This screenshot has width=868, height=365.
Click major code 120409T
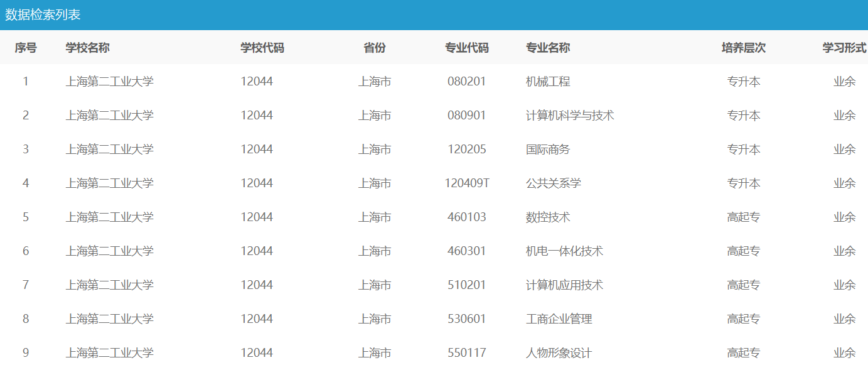point(467,183)
